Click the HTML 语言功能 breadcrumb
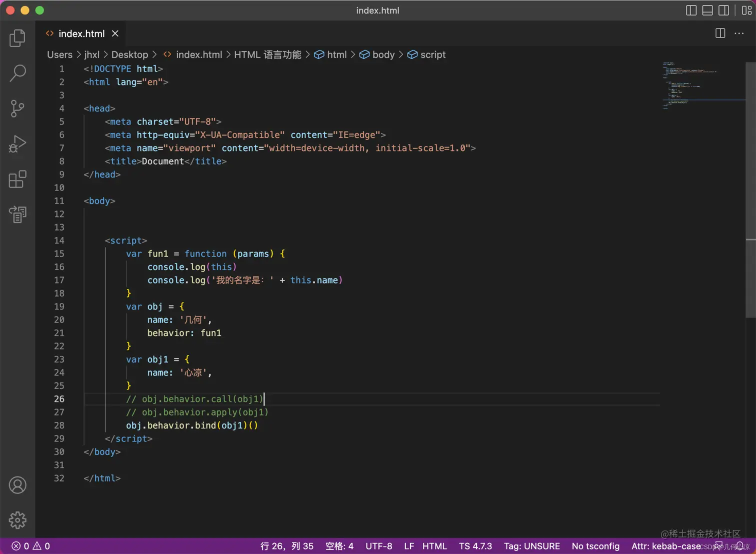The image size is (756, 554). coord(267,54)
